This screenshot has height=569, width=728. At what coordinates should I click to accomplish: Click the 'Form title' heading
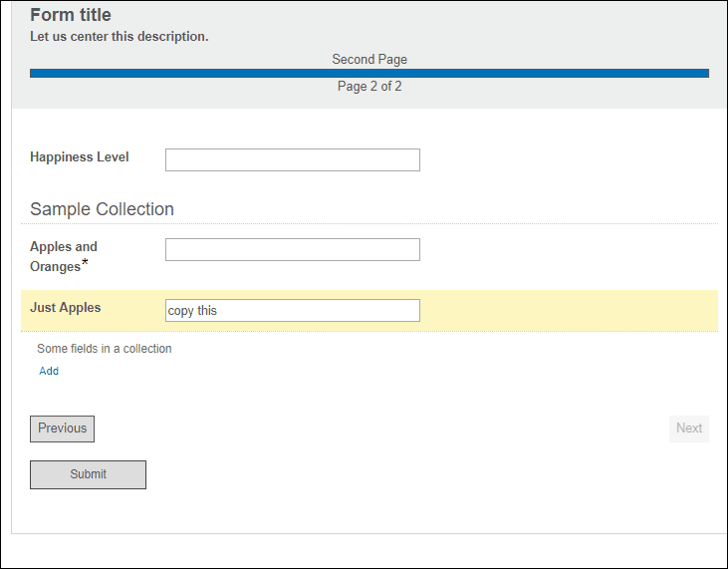click(71, 15)
